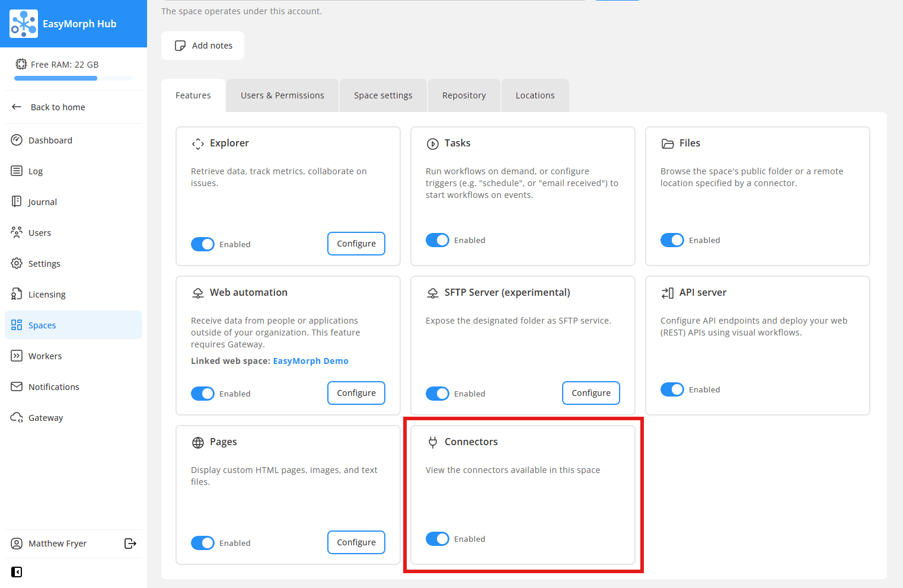The image size is (903, 588).
Task: Click the Tasks play icon
Action: (433, 143)
